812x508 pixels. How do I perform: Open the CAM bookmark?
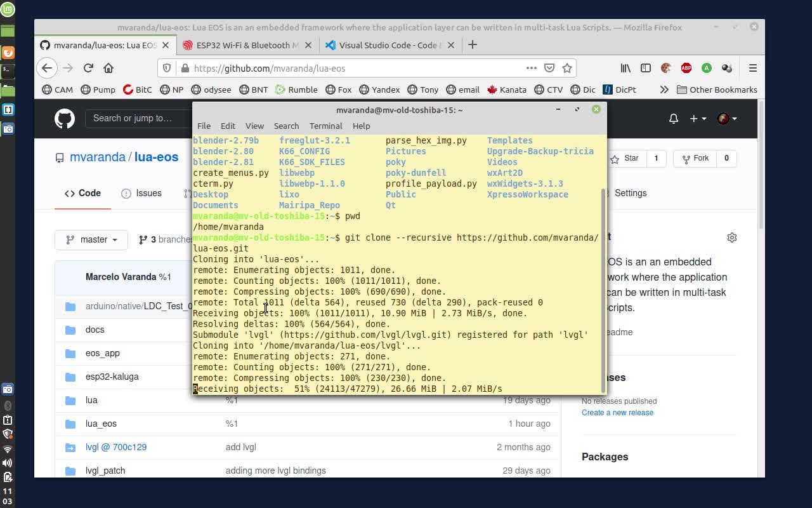coord(57,90)
